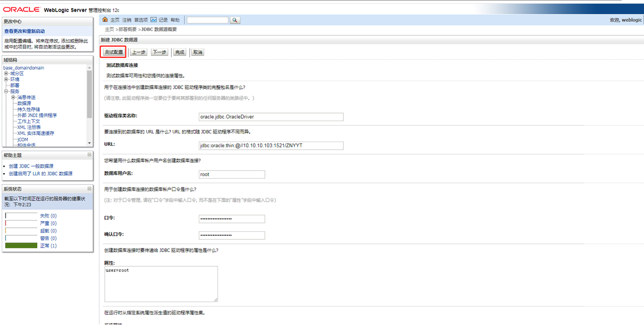Open base_domaindomain tree root
The image size is (644, 329).
click(23, 68)
